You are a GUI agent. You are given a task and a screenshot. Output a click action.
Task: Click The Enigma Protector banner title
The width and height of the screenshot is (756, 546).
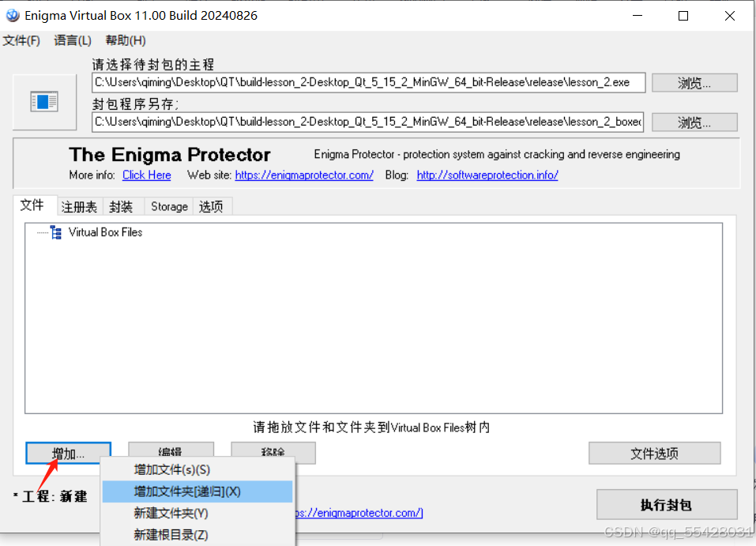pyautogui.click(x=170, y=155)
